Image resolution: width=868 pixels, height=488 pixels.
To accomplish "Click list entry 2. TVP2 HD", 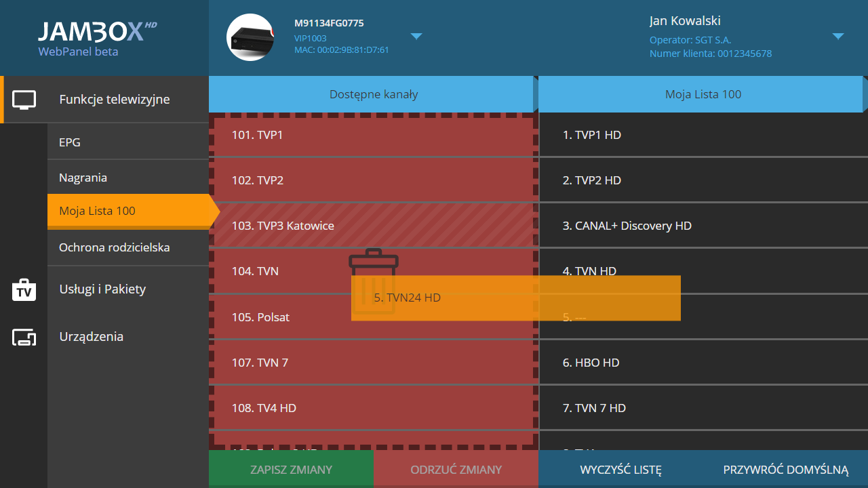I will point(703,180).
